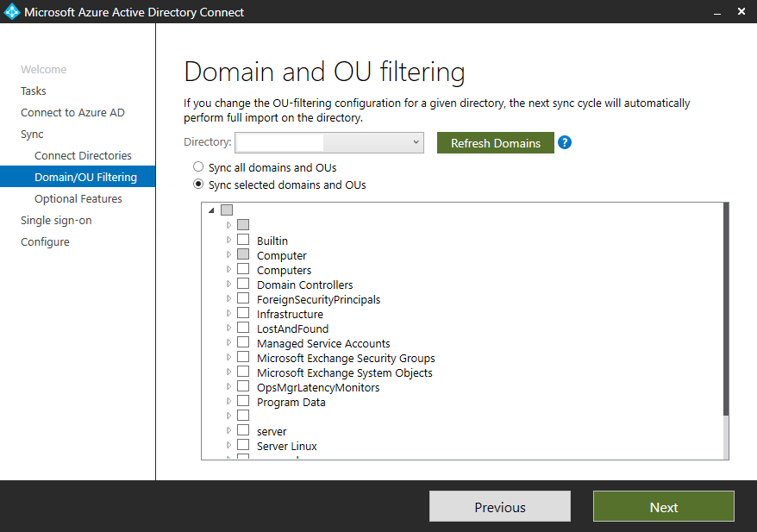Enable OpsMgrLatencyMonitors checkbox
The height and width of the screenshot is (532, 757).
[x=243, y=386]
